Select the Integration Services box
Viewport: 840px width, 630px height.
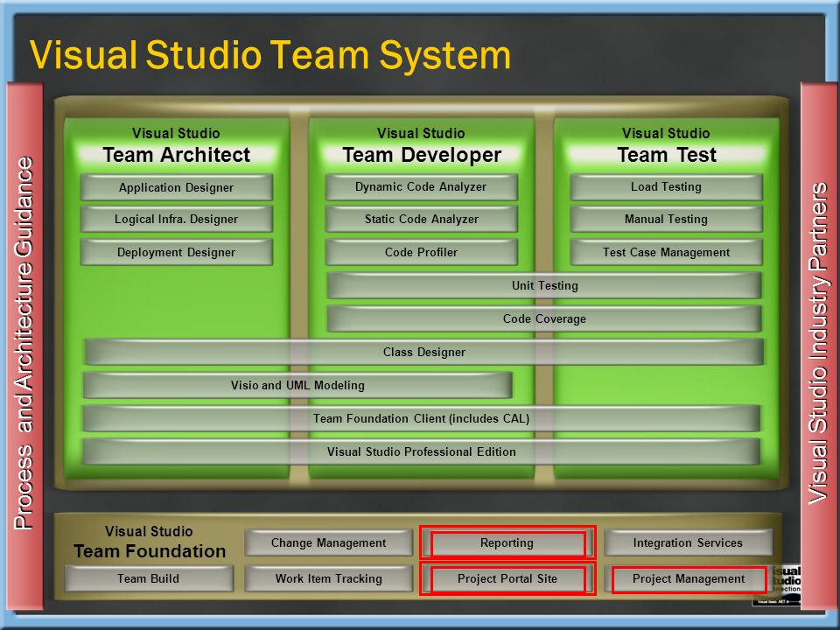pos(689,542)
